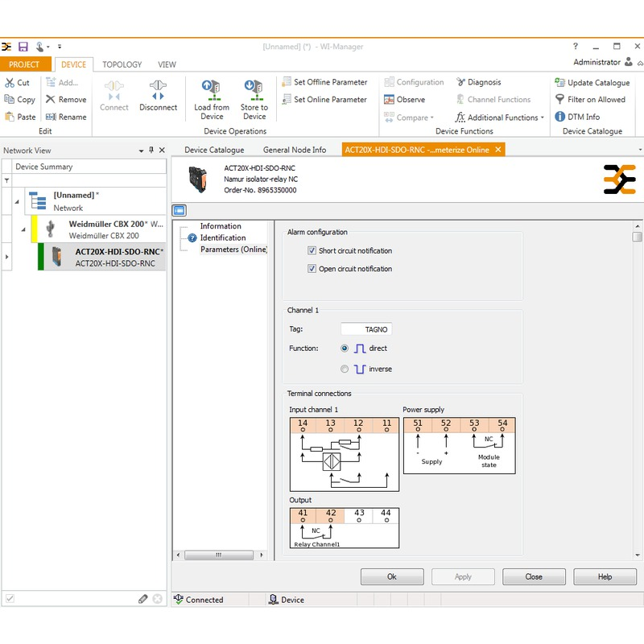Click the Disconnect device icon
The image size is (644, 644).
coord(158,90)
